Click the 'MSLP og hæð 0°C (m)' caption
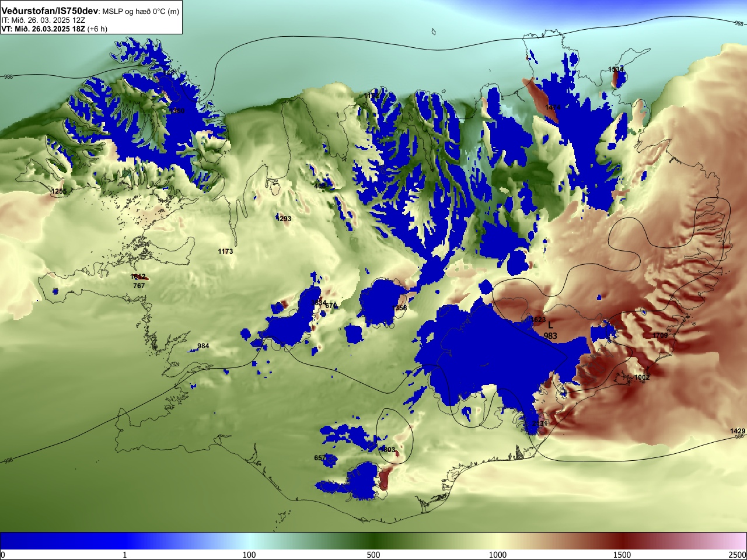This screenshot has width=747, height=560. (x=141, y=12)
